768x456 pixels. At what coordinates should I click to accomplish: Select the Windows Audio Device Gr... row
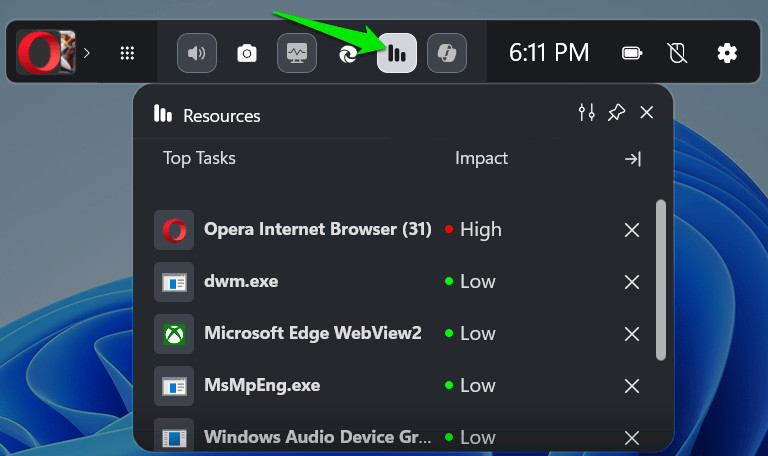398,436
